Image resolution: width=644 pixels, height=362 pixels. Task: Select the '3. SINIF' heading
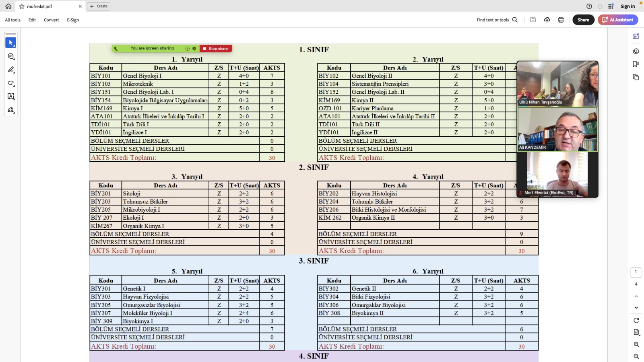click(314, 261)
